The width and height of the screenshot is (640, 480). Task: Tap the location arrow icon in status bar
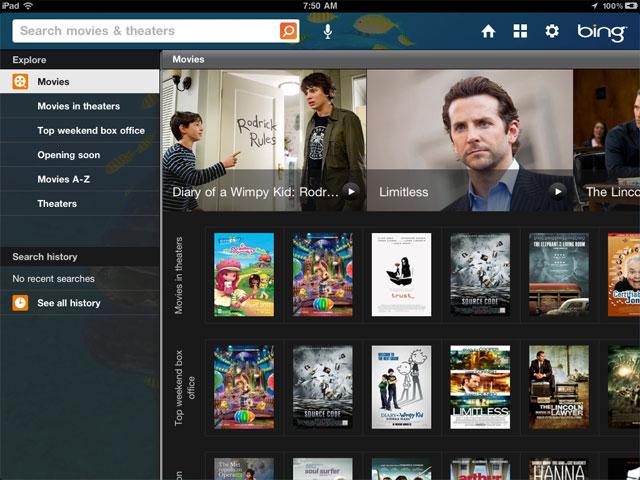click(x=595, y=6)
